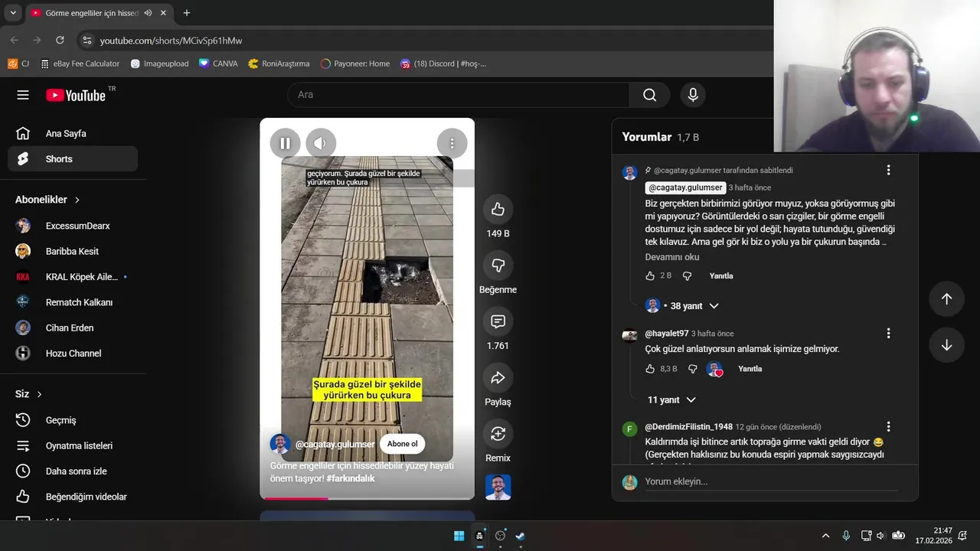Click the Remix button
This screenshot has height=551, width=980.
coord(498,434)
